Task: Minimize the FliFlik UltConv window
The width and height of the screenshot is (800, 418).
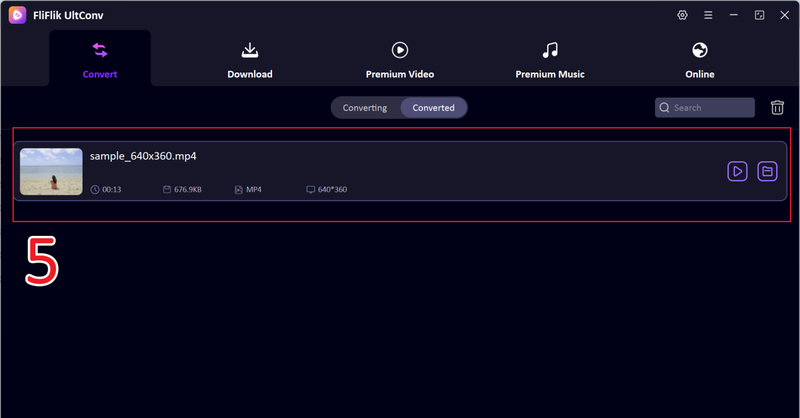Action: pos(734,15)
